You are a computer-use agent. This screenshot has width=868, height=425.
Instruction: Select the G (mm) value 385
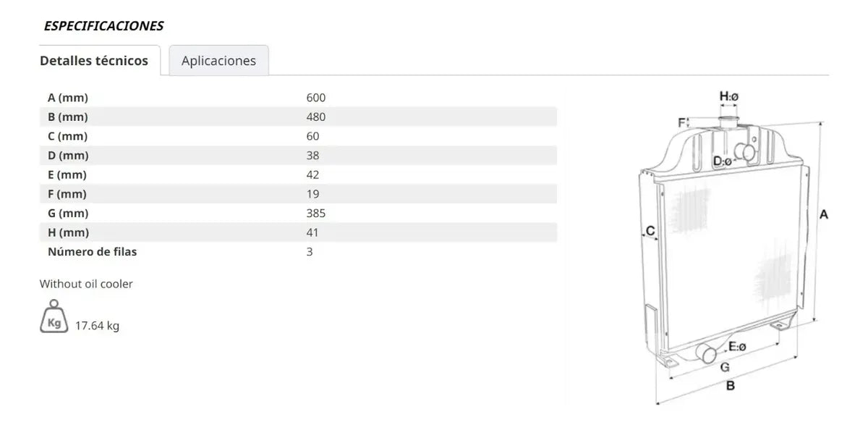click(x=316, y=213)
